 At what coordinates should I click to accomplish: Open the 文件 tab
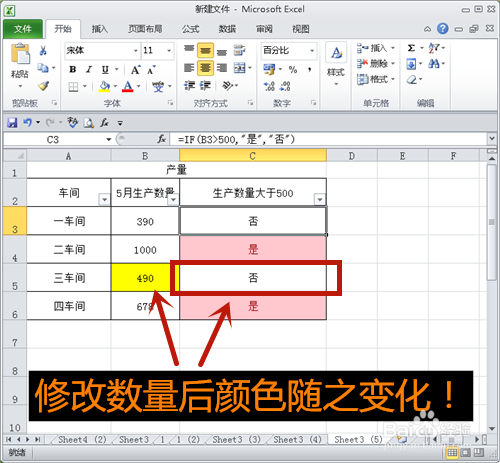pos(23,29)
